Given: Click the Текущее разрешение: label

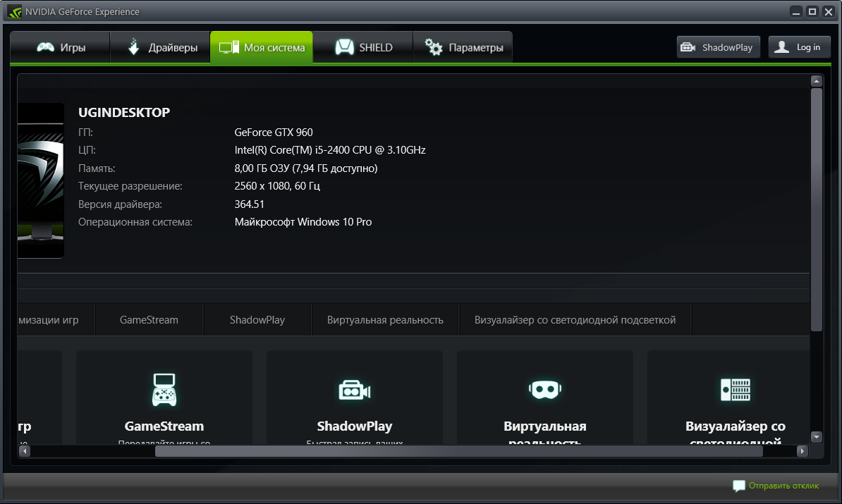Looking at the screenshot, I should click(x=130, y=186).
